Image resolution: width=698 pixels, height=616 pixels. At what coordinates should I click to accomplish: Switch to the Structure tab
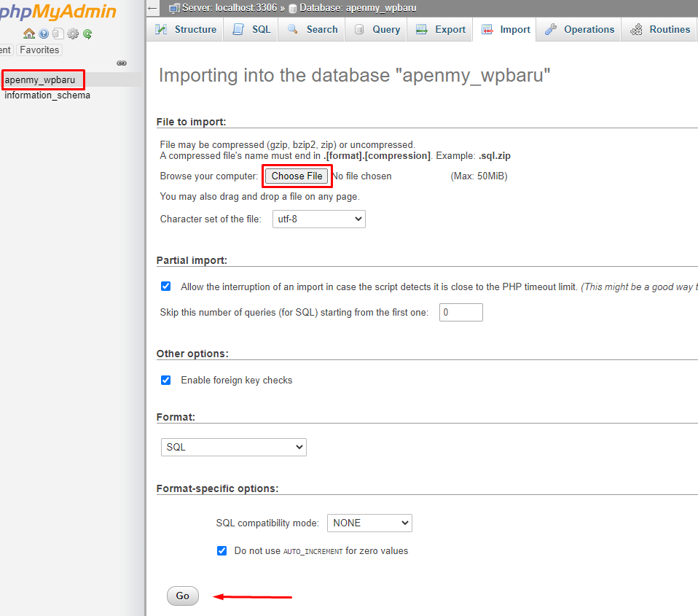pyautogui.click(x=186, y=30)
